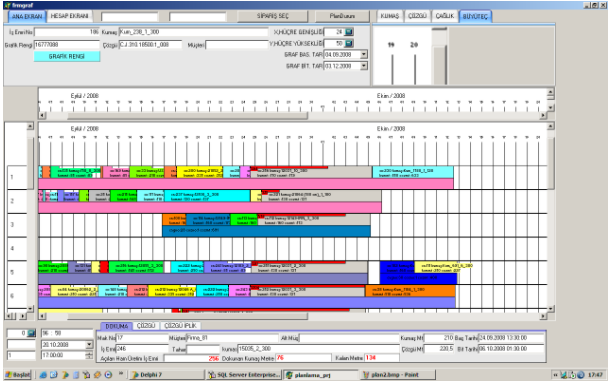Click the cyan Kum_238 bar in row 1
The width and height of the screenshot is (612, 384).
click(413, 172)
